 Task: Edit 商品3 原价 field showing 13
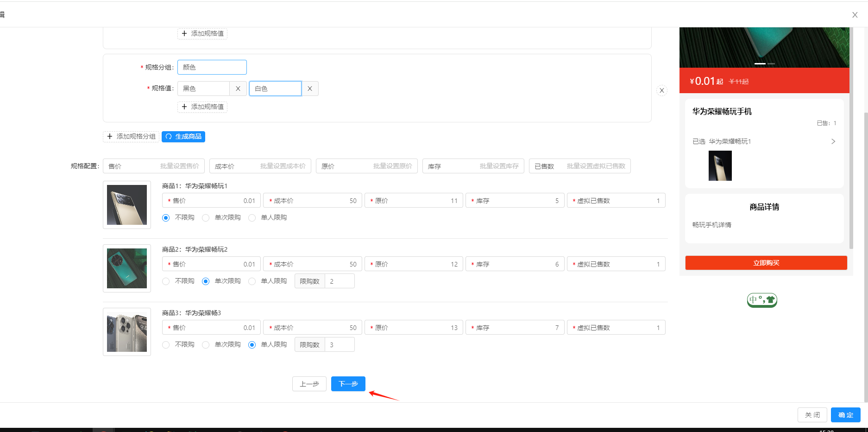click(x=414, y=328)
